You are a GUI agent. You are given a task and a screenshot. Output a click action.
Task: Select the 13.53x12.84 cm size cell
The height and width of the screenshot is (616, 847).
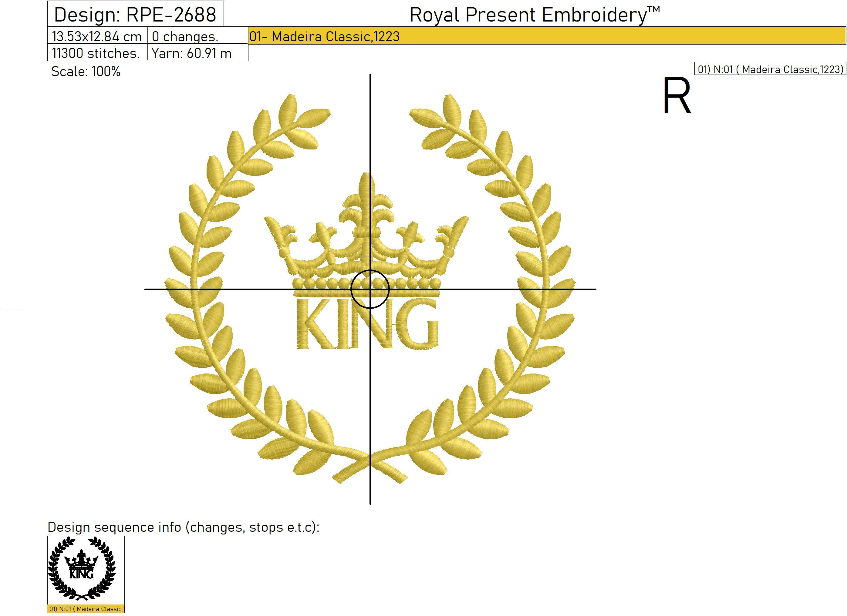point(97,36)
